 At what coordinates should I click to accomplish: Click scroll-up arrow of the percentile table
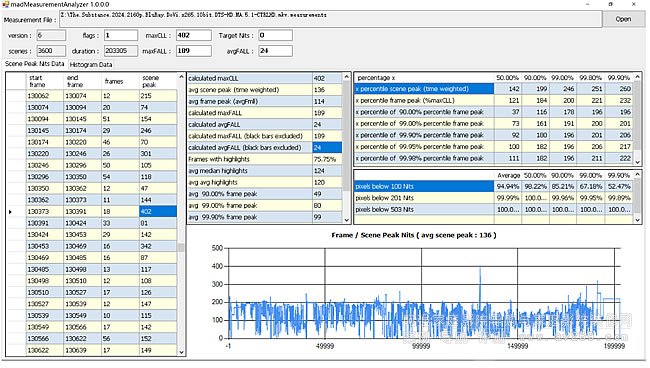tap(638, 77)
